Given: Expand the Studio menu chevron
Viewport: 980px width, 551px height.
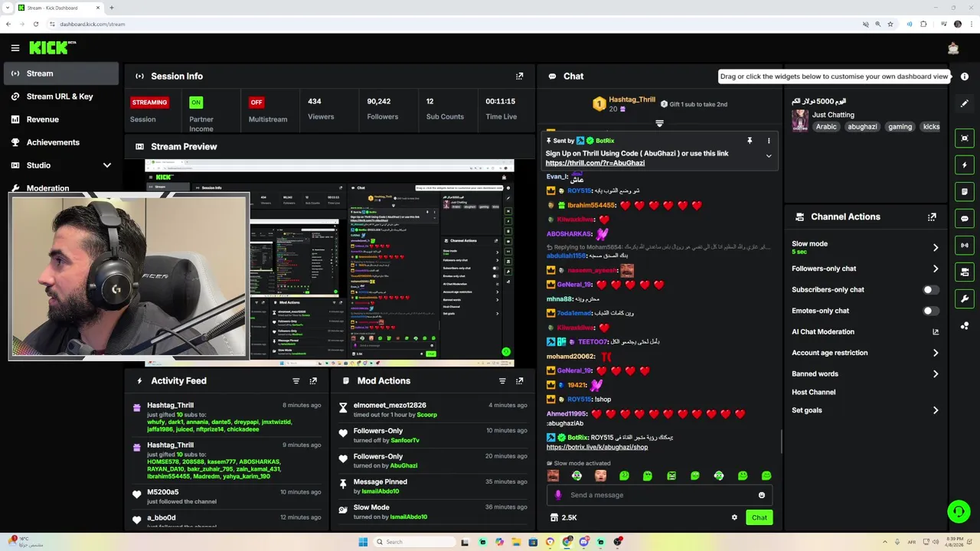Looking at the screenshot, I should click(107, 165).
